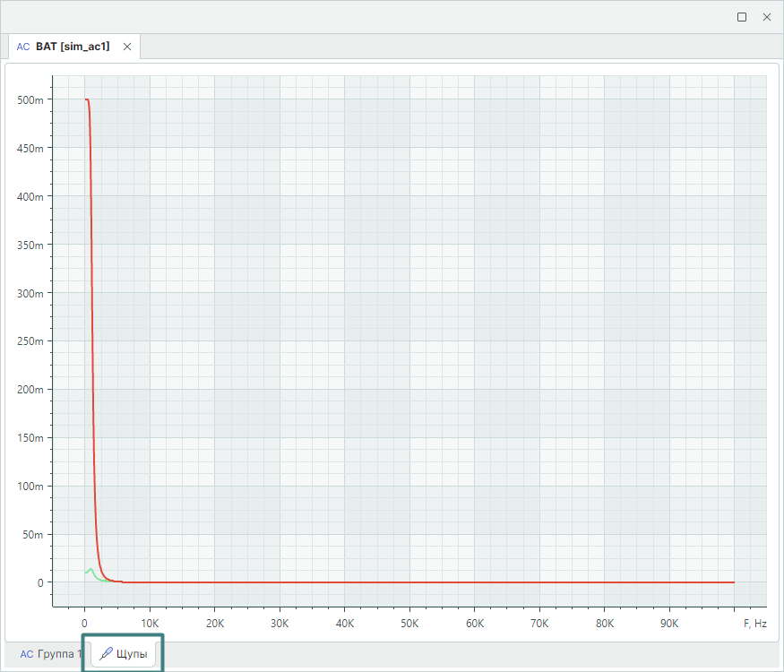Image resolution: width=784 pixels, height=672 pixels.
Task: Click the 250m tick on Y axis
Action: coord(30,341)
